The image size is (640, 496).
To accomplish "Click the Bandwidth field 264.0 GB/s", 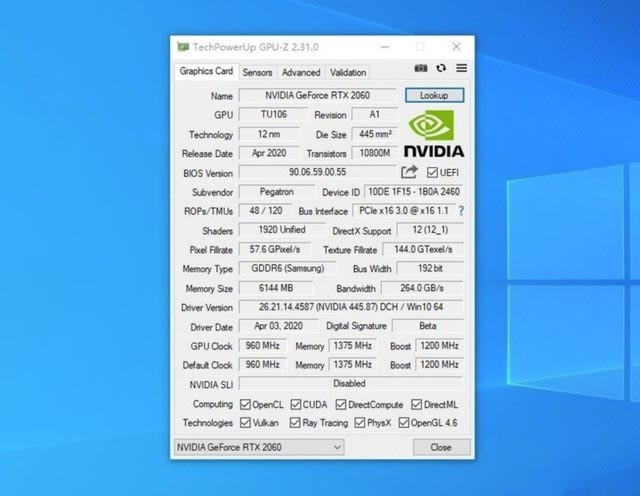I will [x=422, y=288].
